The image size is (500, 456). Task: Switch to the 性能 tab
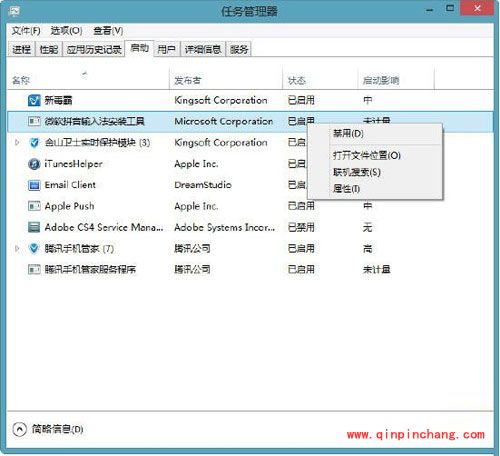coord(49,50)
